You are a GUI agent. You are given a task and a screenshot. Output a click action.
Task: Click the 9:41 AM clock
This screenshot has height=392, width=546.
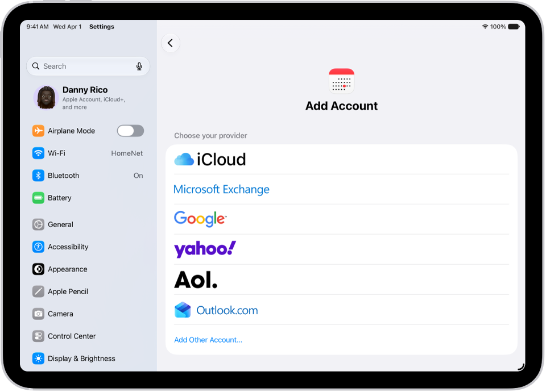38,27
